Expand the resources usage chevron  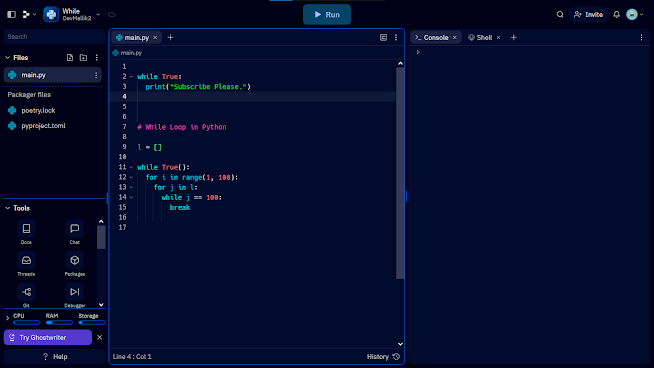pos(7,318)
